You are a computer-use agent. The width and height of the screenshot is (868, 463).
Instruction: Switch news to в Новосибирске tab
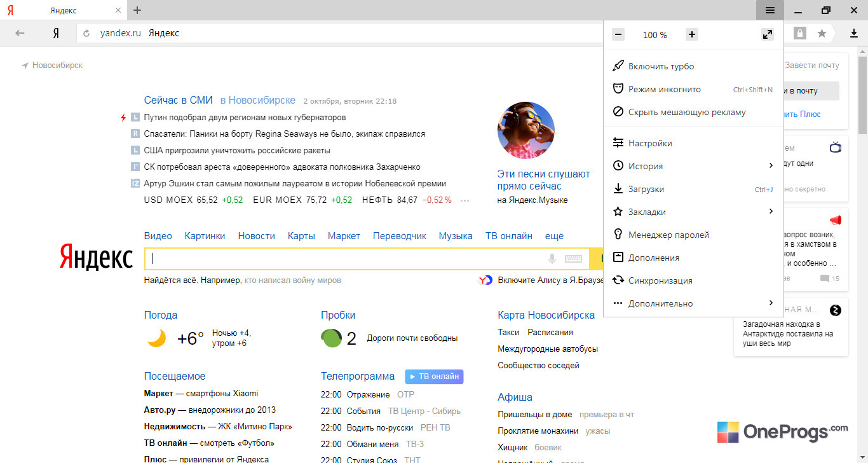point(258,100)
